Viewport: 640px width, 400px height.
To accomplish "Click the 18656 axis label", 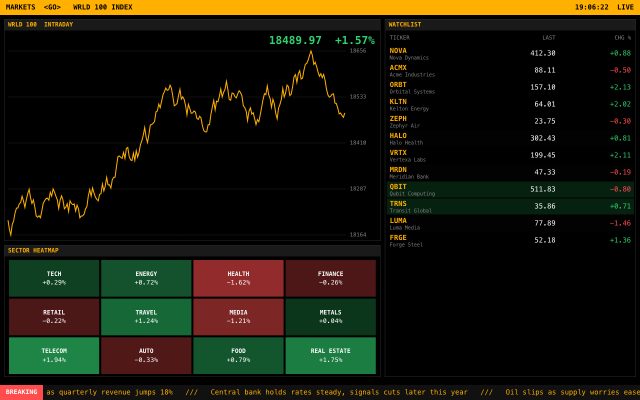I will click(x=358, y=51).
